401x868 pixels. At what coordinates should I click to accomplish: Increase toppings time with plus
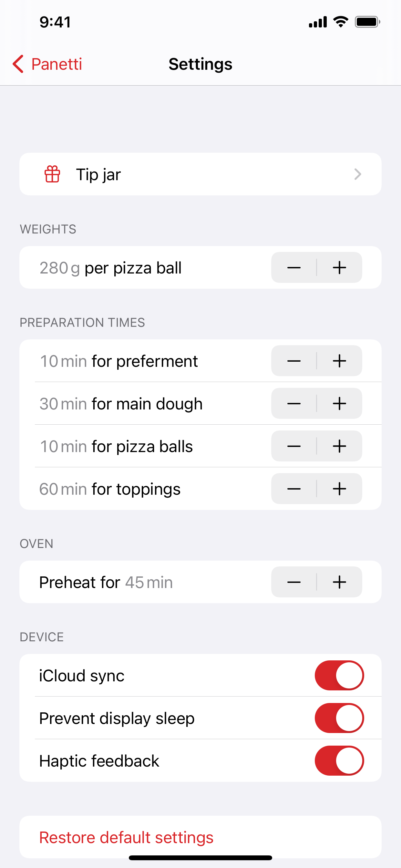tap(339, 489)
